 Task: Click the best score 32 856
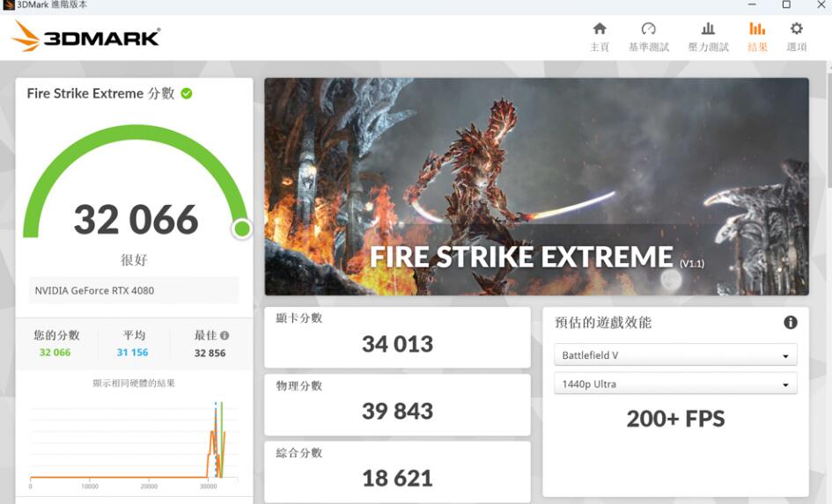point(210,353)
